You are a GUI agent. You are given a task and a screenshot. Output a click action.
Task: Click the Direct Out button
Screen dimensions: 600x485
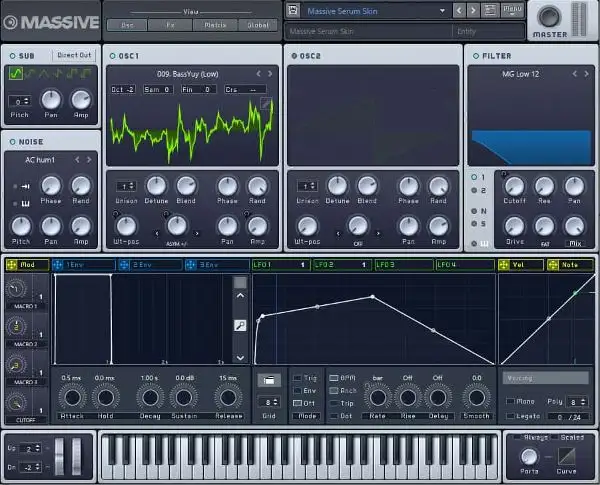[76, 56]
